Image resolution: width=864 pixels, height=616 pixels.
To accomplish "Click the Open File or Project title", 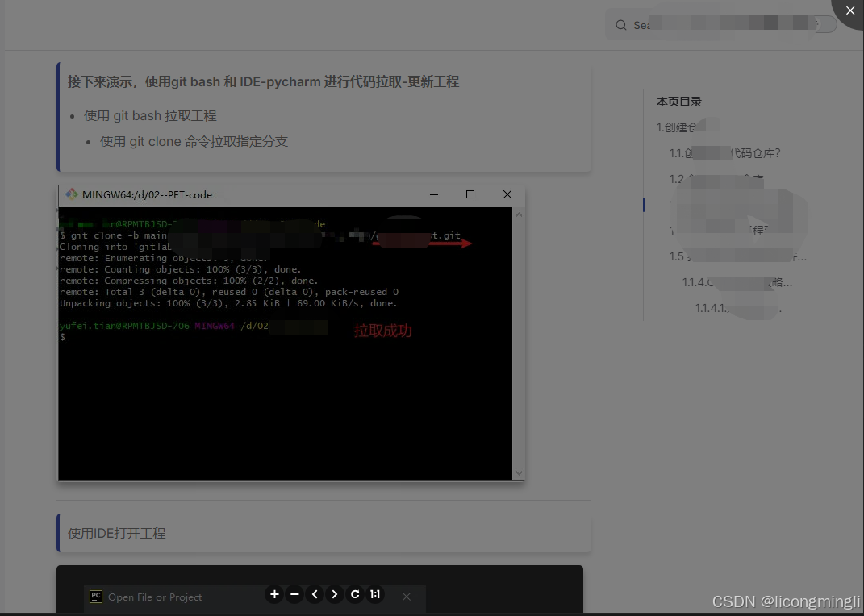I will pos(155,597).
